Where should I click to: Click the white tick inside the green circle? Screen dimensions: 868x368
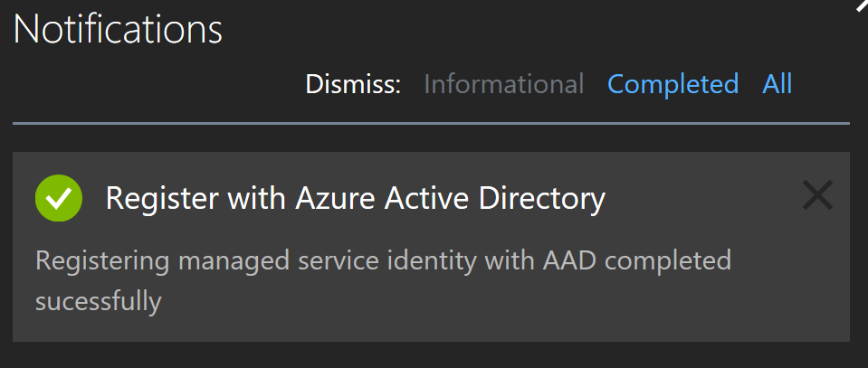[x=59, y=199]
